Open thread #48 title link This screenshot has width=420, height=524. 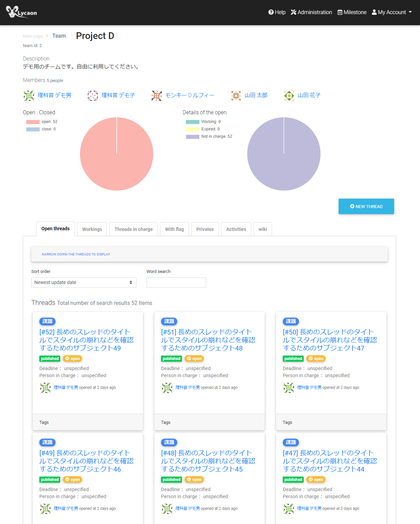point(208,461)
